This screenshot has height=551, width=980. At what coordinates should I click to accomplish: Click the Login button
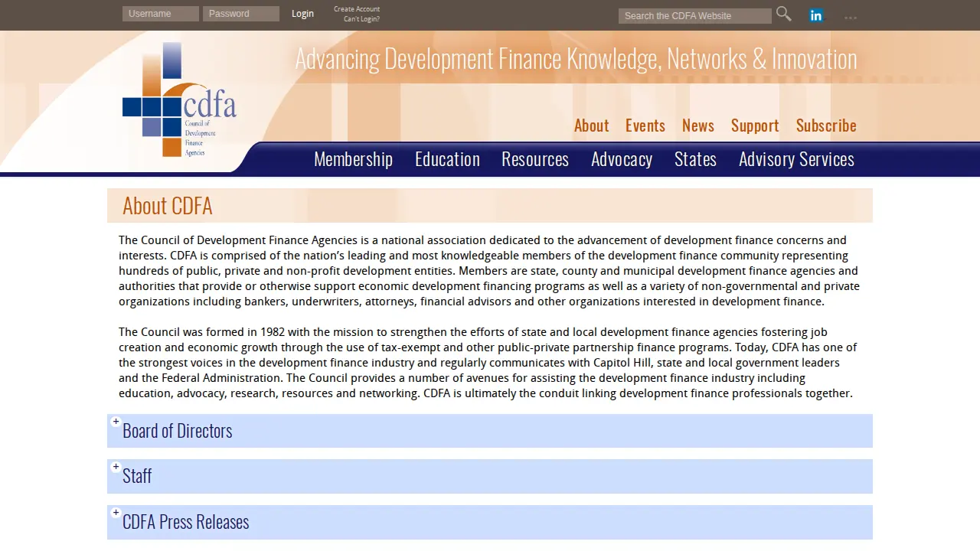tap(302, 14)
